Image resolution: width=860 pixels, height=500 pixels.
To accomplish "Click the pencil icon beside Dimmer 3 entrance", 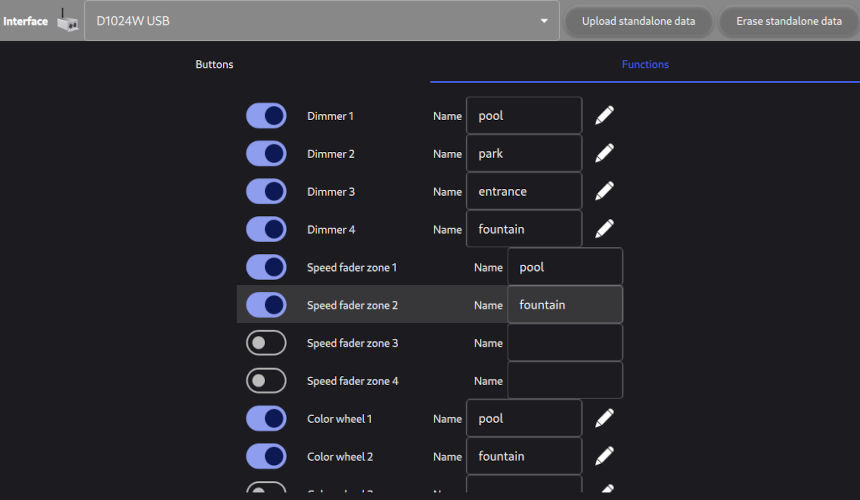I will coord(604,192).
